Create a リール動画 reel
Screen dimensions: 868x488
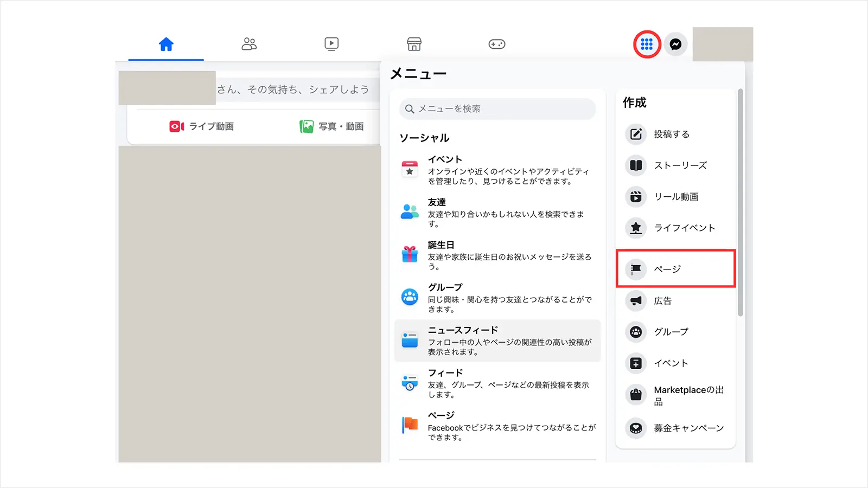pos(675,197)
